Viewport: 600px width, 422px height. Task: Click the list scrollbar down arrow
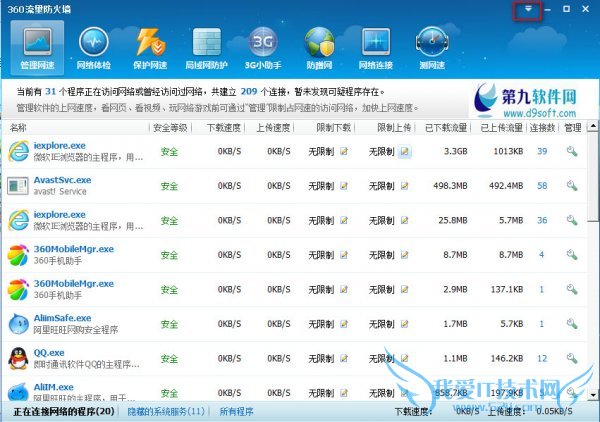(593, 395)
